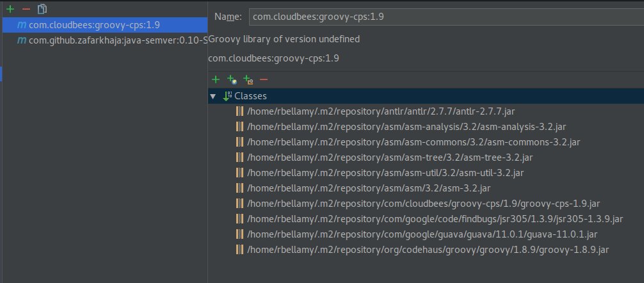Click 'Groovy library of version undefined' text
The height and width of the screenshot is (283, 644).
pos(284,40)
